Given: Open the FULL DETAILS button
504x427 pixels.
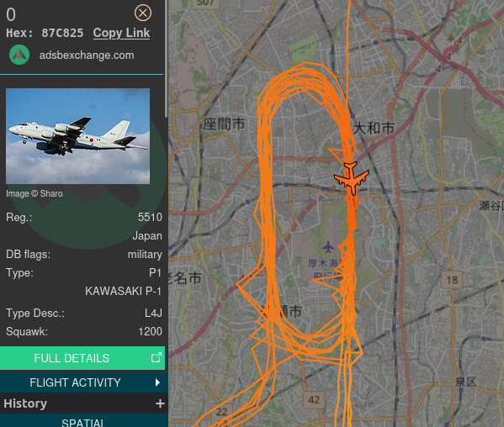Looking at the screenshot, I should 82,358.
